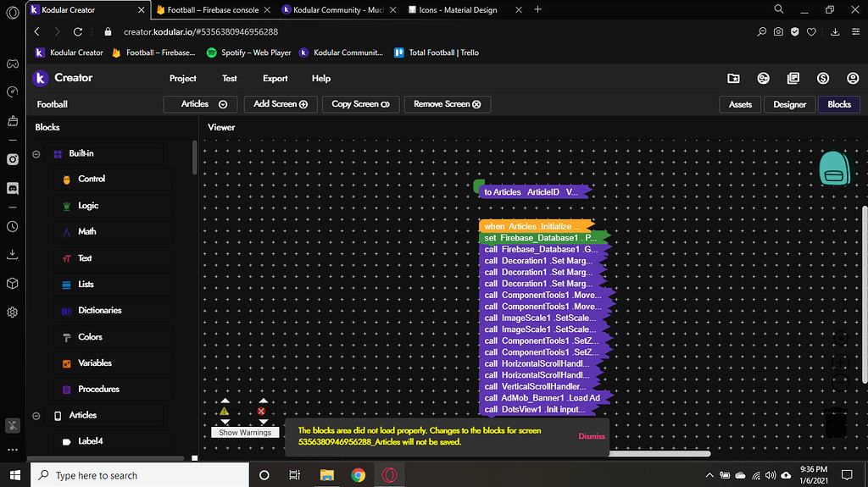Click the Show Warnings button
868x487 pixels.
coord(245,432)
